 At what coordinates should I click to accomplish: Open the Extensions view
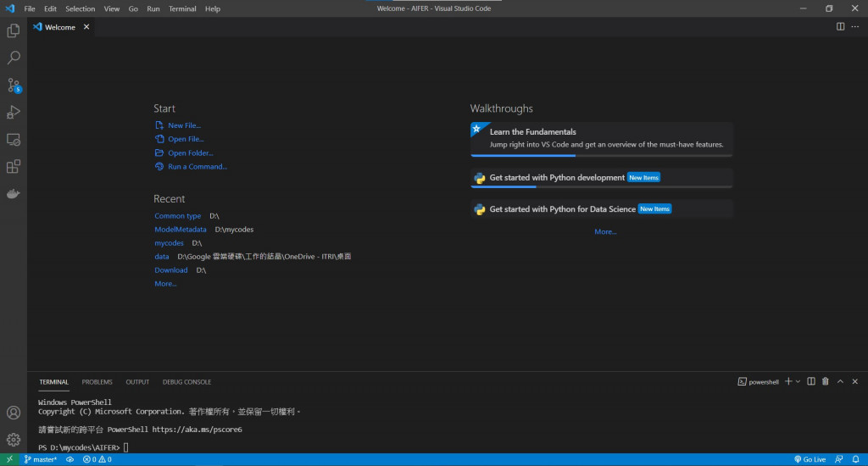(14, 167)
